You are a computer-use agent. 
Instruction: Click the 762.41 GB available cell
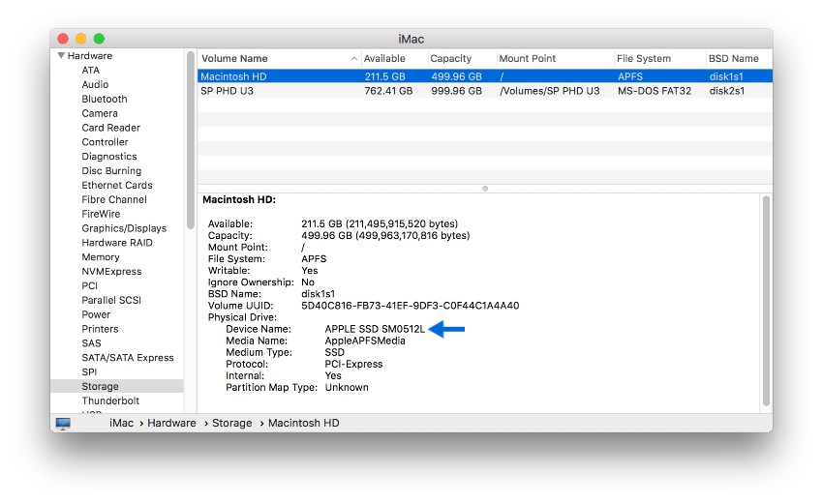point(388,91)
